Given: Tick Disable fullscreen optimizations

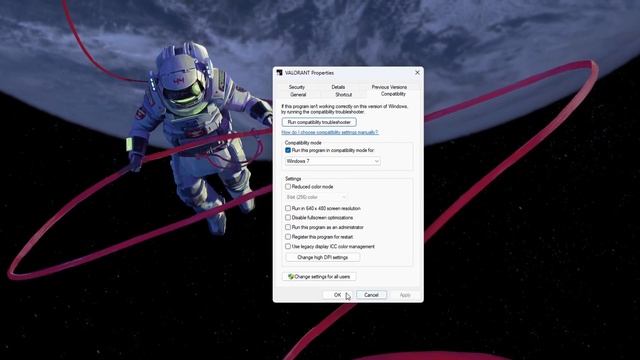Looking at the screenshot, I should pyautogui.click(x=288, y=218).
